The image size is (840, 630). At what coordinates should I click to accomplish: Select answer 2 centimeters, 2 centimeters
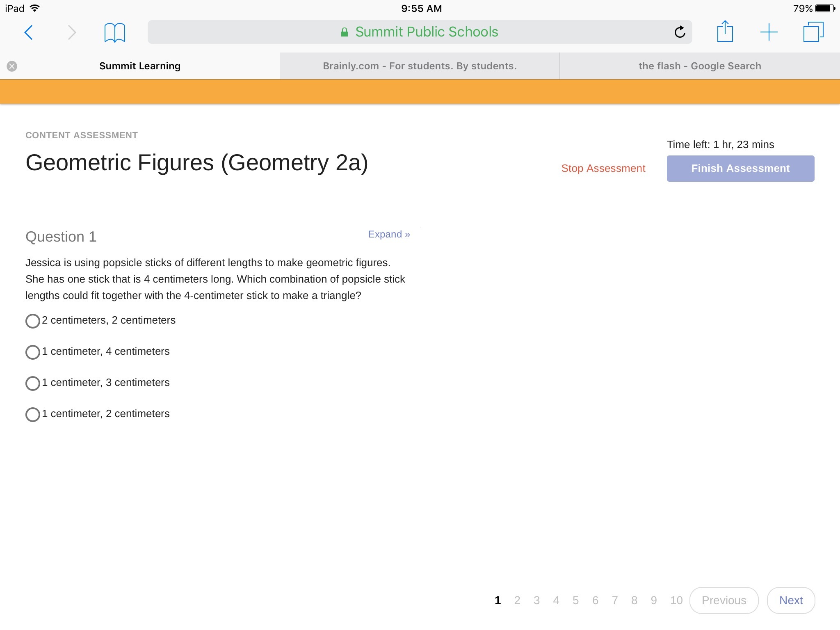click(33, 321)
